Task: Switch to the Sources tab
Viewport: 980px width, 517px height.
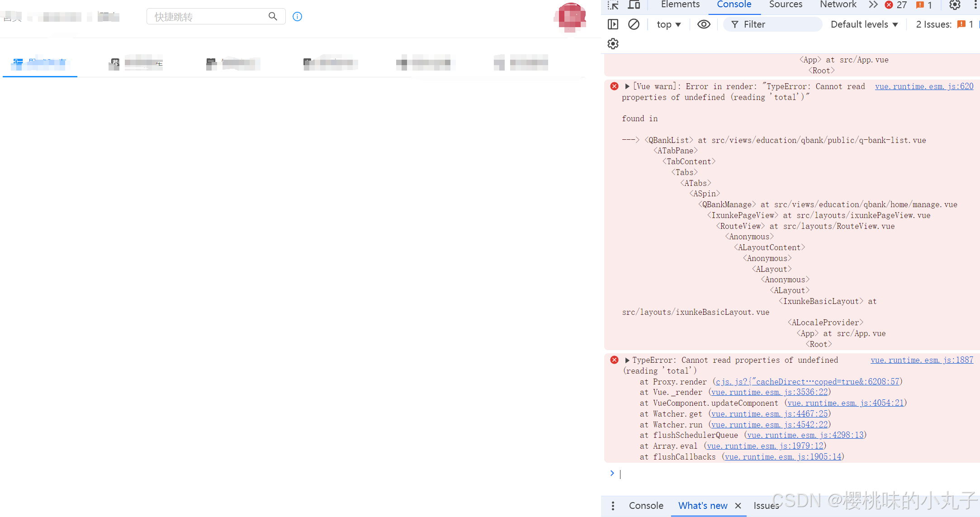Action: [x=786, y=5]
